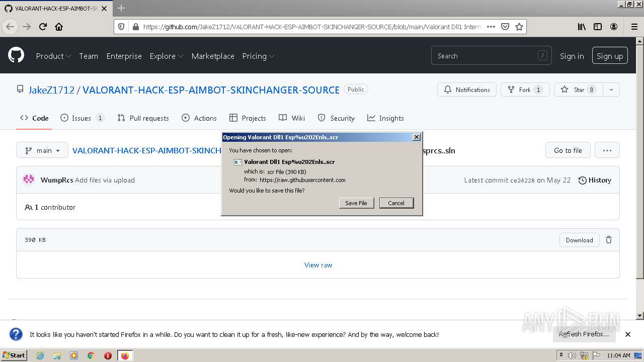Click the Go to file button

coord(568,150)
